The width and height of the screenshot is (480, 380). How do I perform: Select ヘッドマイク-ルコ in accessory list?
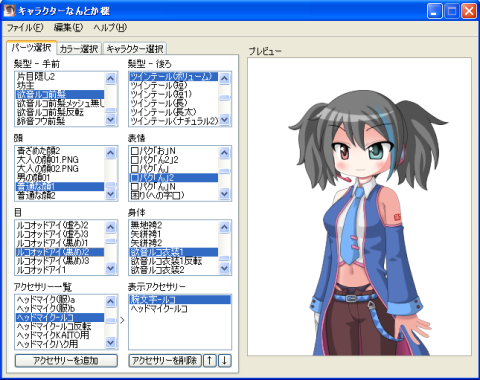pos(60,317)
